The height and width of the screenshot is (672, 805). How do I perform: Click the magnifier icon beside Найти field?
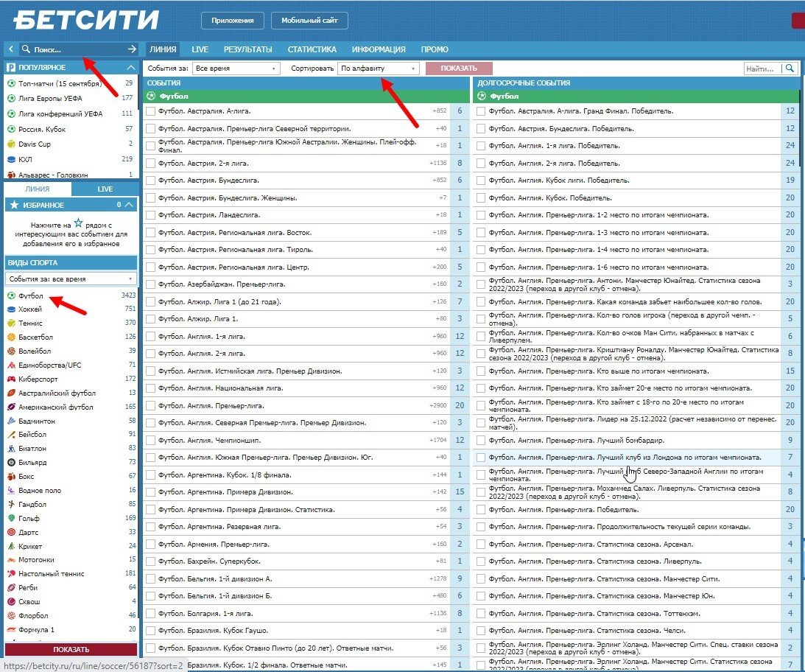coord(790,69)
